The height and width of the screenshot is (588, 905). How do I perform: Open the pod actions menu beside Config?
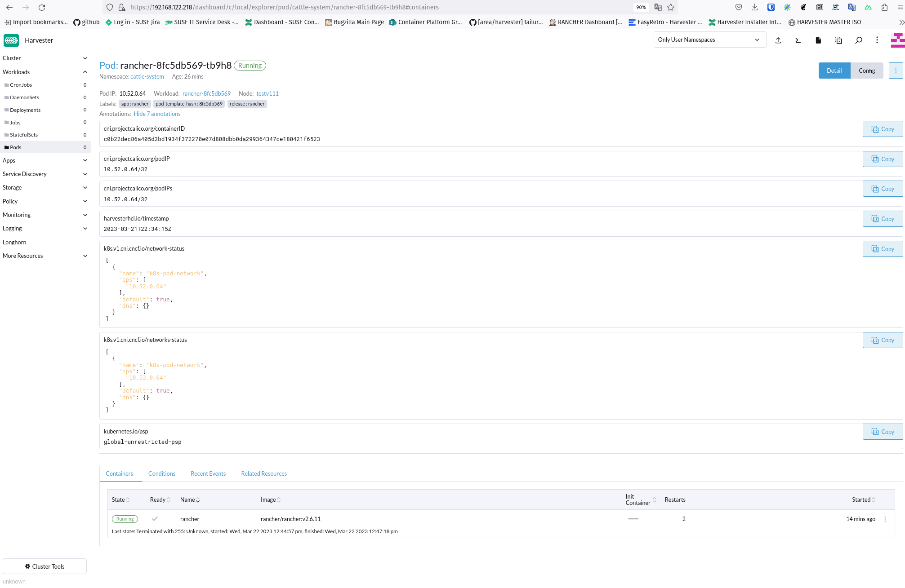coord(896,70)
